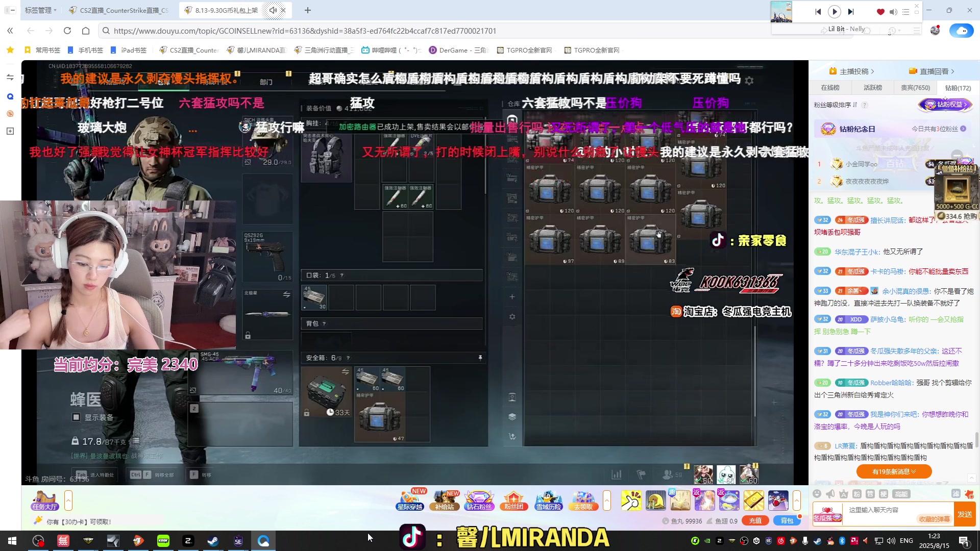This screenshot has width=980, height=551.
Task: Open the emoji picker in chat
Action: [x=817, y=494]
